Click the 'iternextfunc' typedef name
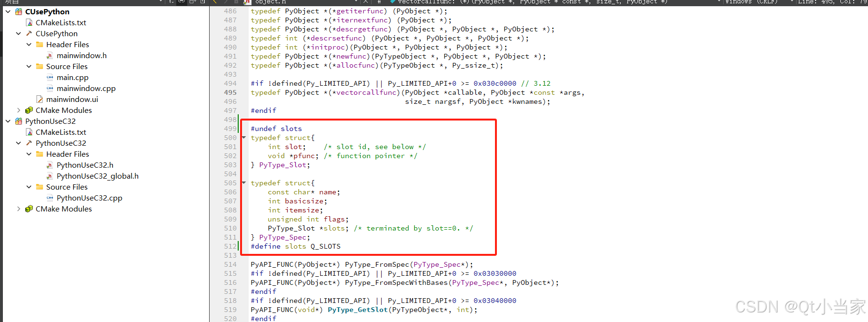The height and width of the screenshot is (322, 868). click(362, 20)
